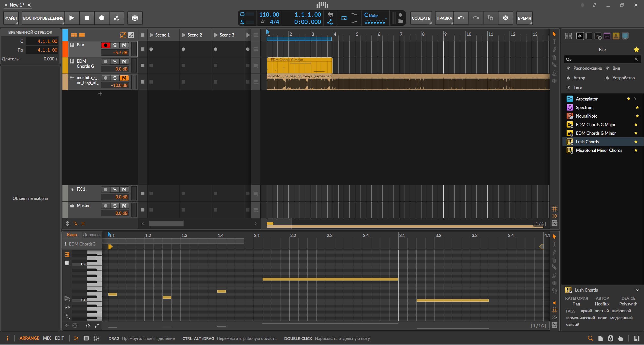This screenshot has height=345, width=644.
Task: Select the pen tool in arranger toolbar
Action: [x=554, y=50]
